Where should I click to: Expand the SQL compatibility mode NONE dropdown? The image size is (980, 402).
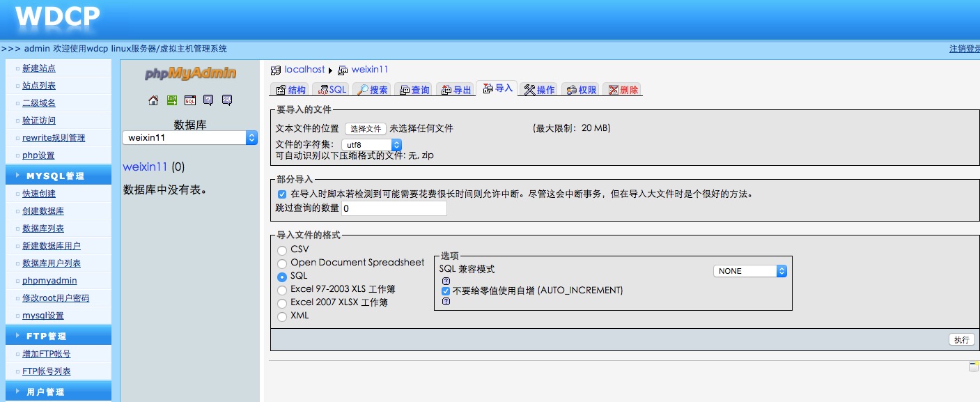749,271
